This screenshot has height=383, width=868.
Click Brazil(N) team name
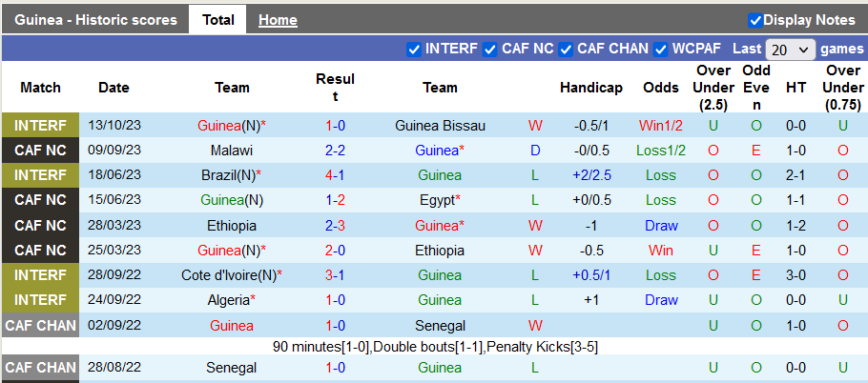tap(228, 175)
